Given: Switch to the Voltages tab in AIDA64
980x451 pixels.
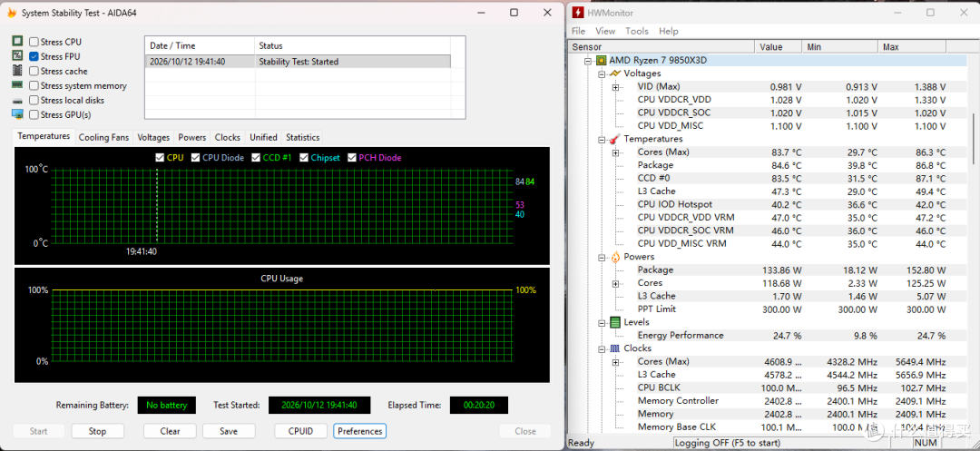Looking at the screenshot, I should (153, 137).
